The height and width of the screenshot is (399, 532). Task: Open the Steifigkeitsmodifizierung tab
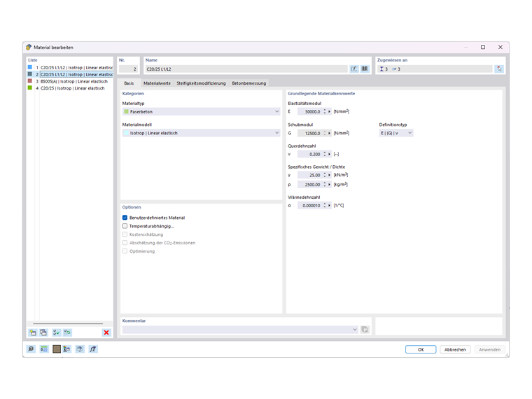click(x=201, y=83)
